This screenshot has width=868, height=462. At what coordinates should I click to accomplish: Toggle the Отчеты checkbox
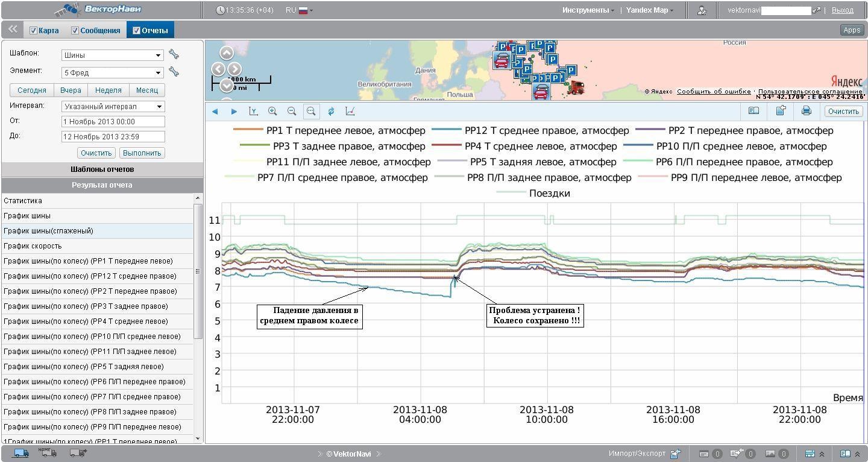point(136,30)
